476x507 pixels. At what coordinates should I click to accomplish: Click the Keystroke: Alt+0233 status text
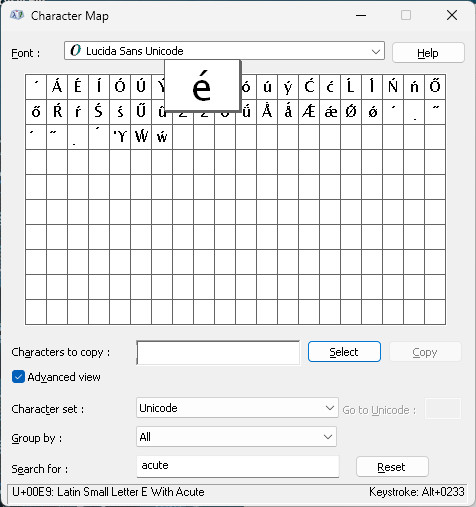pos(416,492)
